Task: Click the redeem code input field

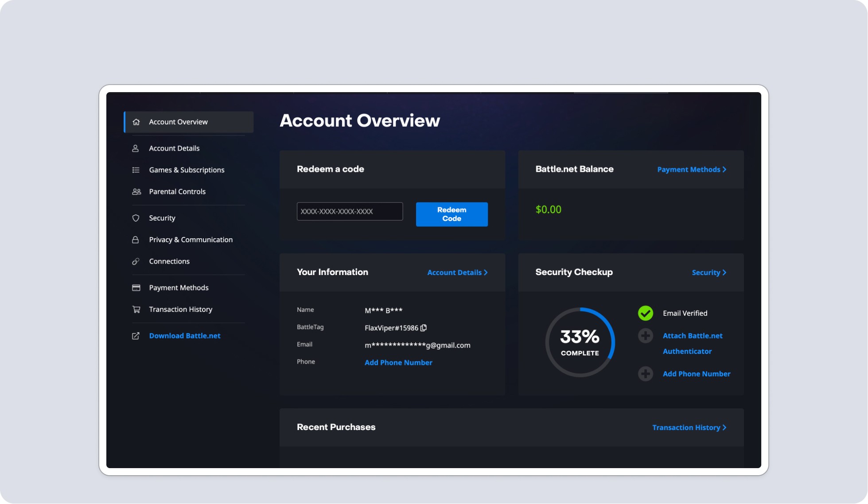Action: (x=350, y=211)
